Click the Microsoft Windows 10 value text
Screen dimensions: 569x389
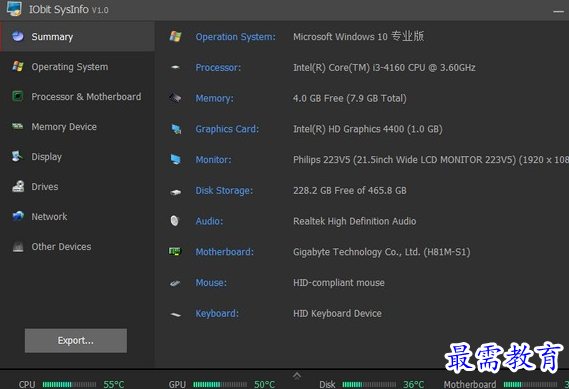click(x=359, y=37)
